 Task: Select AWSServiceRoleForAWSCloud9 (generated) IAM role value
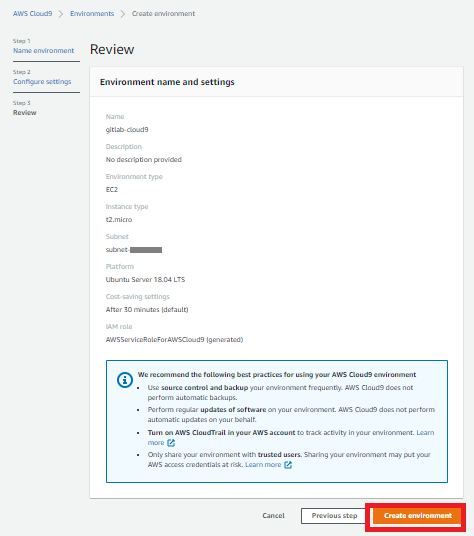pyautogui.click(x=174, y=340)
